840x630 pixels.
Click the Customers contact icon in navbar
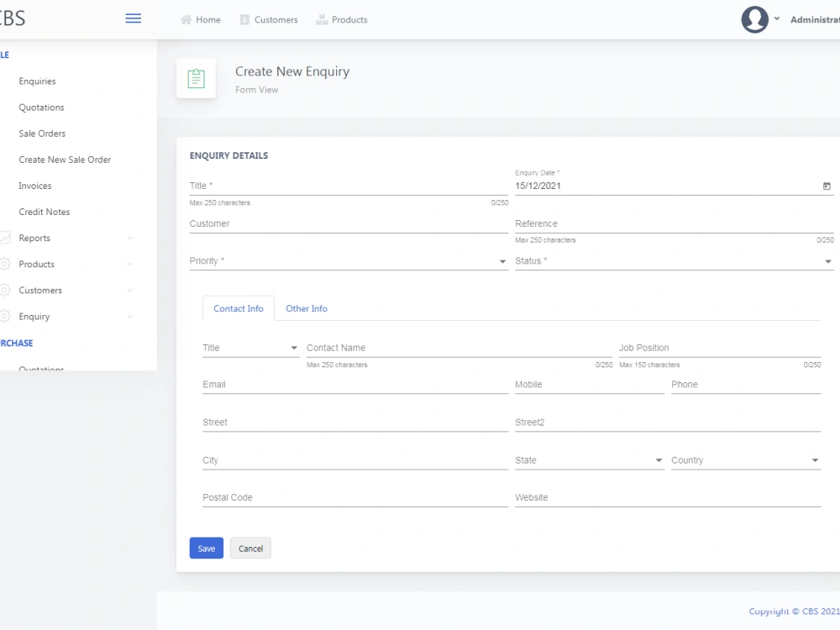coord(244,20)
